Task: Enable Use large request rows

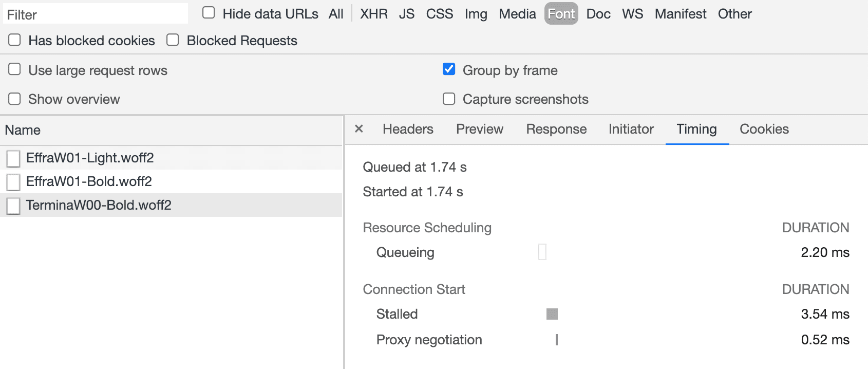Action: click(x=15, y=69)
